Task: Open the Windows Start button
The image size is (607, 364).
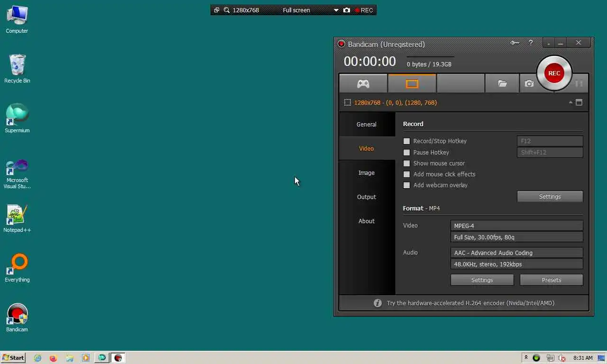Action: coord(13,358)
